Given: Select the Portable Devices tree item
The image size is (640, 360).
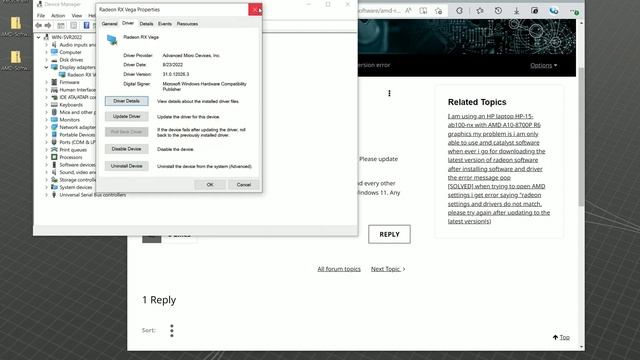Looking at the screenshot, I should [x=73, y=135].
